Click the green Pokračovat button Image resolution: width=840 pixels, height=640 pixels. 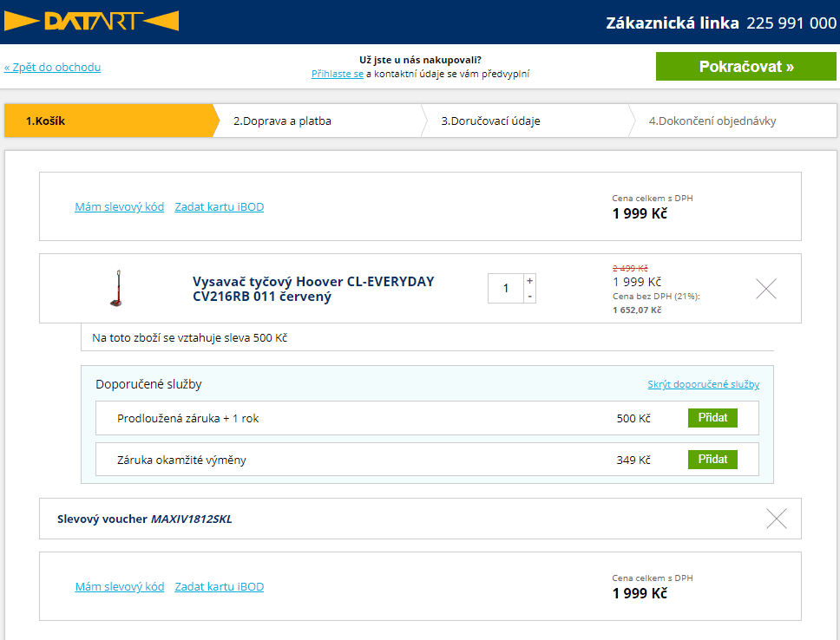pos(745,67)
